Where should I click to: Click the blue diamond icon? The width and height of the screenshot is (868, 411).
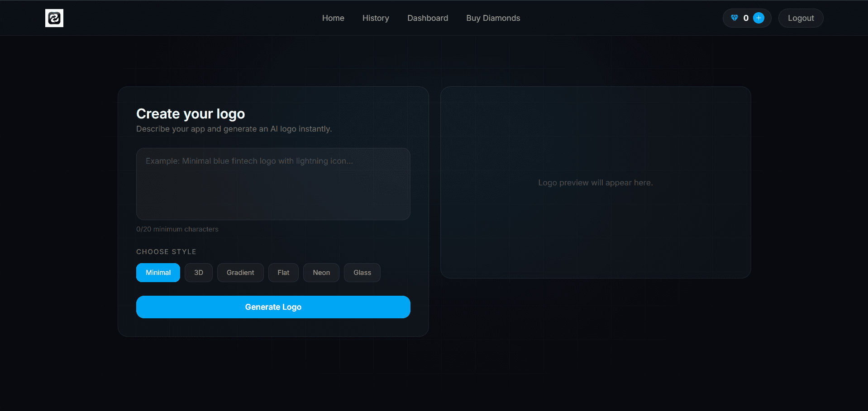tap(734, 18)
